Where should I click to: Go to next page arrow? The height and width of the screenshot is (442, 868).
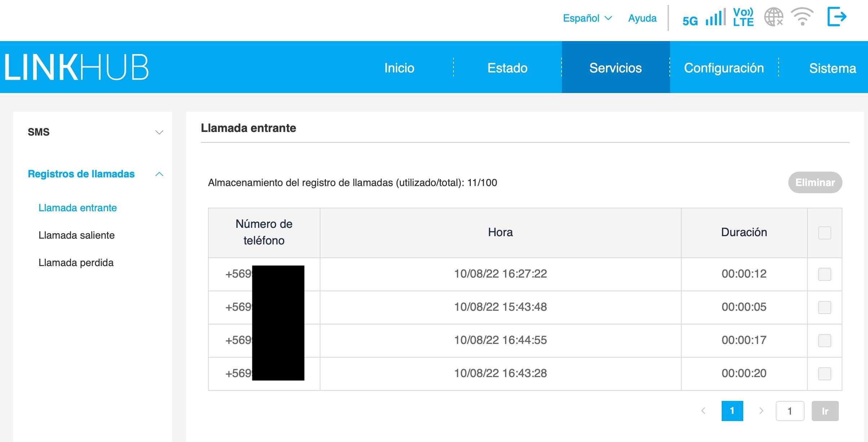click(x=761, y=411)
